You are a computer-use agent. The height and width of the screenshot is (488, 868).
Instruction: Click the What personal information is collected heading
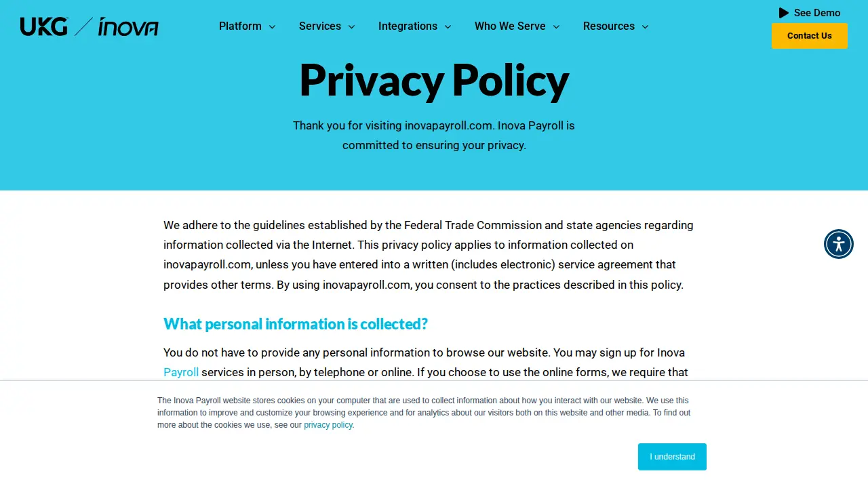pos(296,324)
